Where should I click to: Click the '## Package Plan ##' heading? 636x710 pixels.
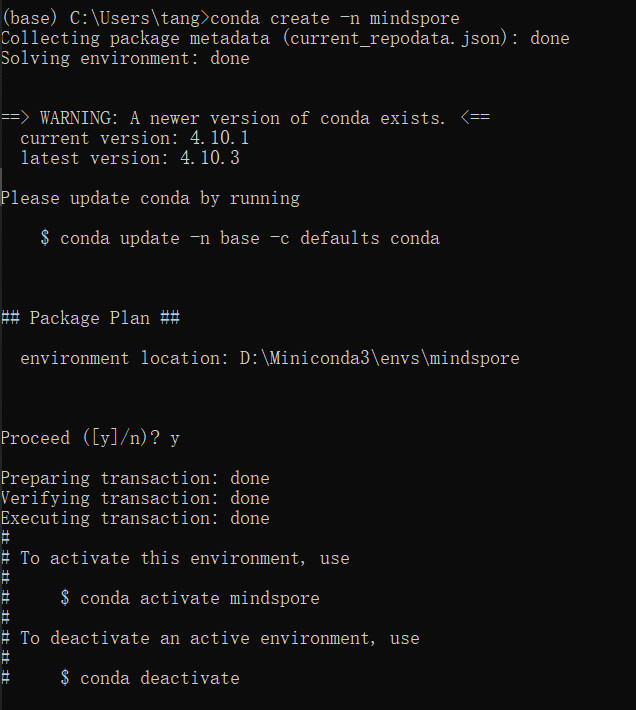pyautogui.click(x=91, y=318)
